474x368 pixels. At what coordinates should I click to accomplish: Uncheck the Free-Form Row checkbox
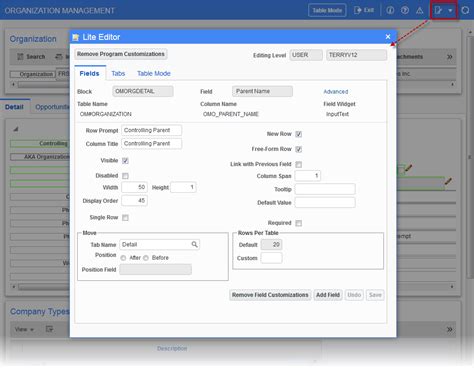[x=299, y=149]
